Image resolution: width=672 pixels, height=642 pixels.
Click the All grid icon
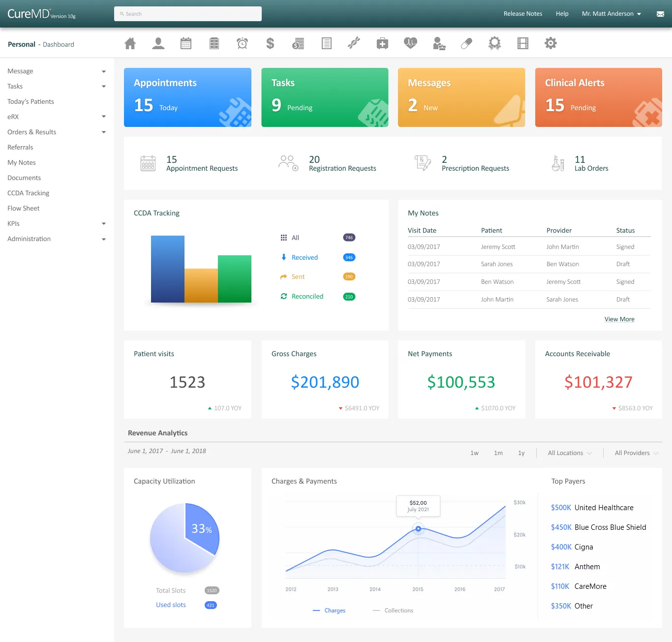point(284,238)
